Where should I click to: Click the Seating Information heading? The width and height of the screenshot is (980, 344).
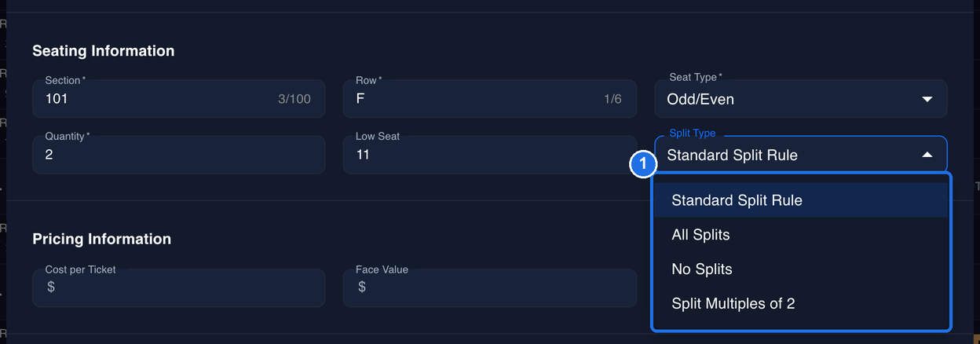(x=104, y=51)
